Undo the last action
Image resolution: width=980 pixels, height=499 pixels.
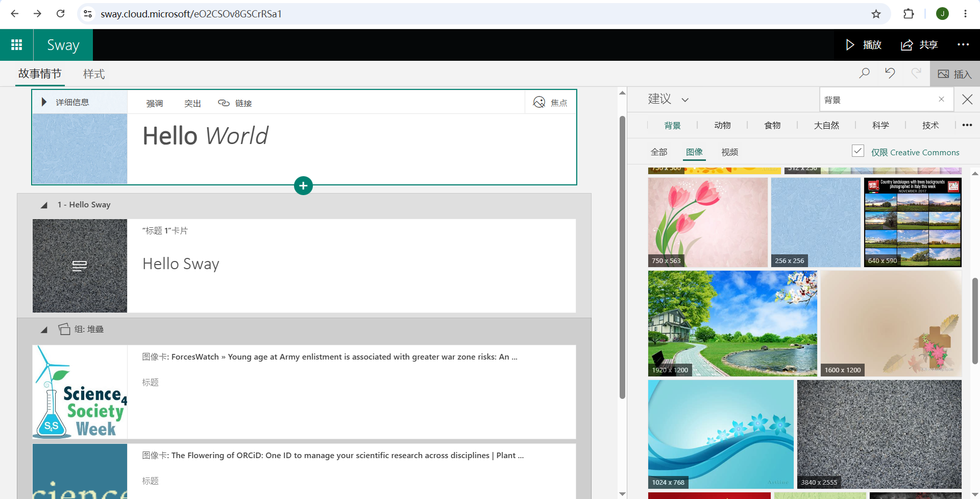pyautogui.click(x=890, y=74)
